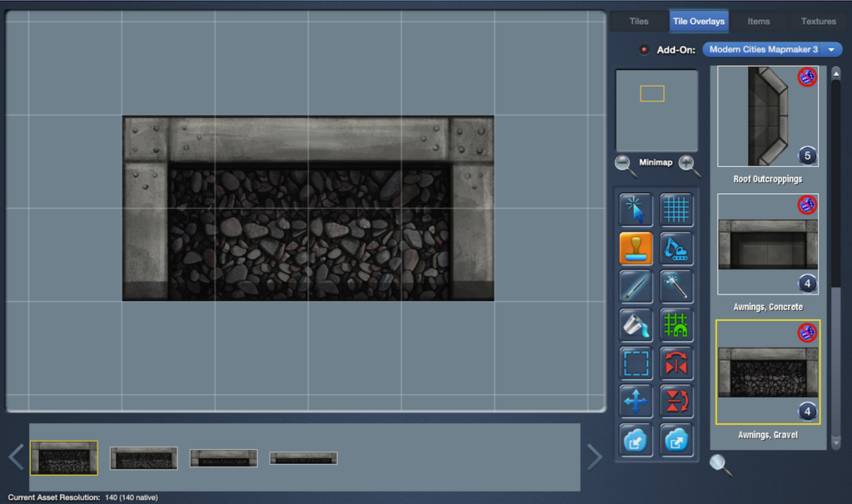The image size is (852, 504).
Task: Select the blue move arrows tool
Action: click(636, 402)
